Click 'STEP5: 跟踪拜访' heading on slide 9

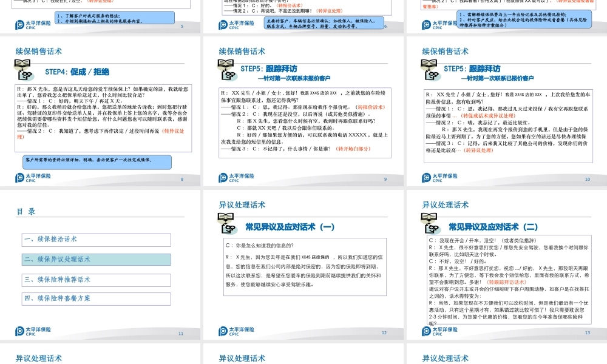click(x=269, y=69)
